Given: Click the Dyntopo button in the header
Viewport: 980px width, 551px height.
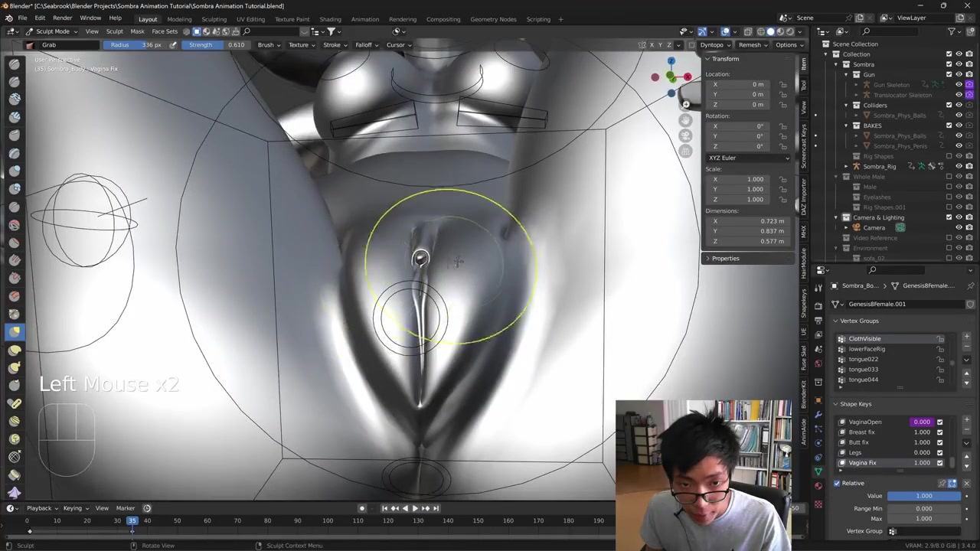Looking at the screenshot, I should click(711, 44).
